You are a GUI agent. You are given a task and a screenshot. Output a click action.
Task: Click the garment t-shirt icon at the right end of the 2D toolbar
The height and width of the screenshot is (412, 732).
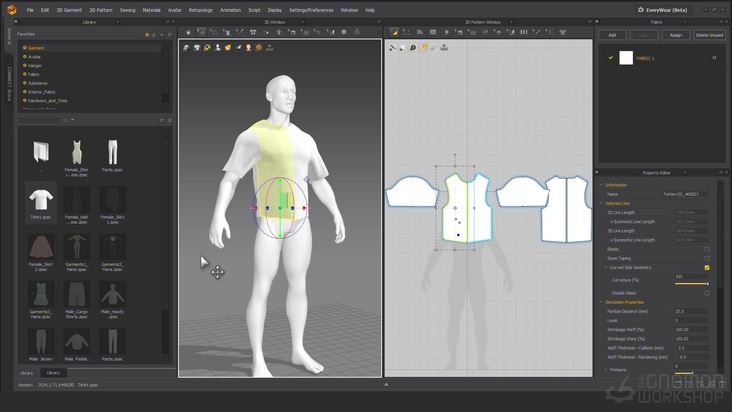(x=563, y=32)
